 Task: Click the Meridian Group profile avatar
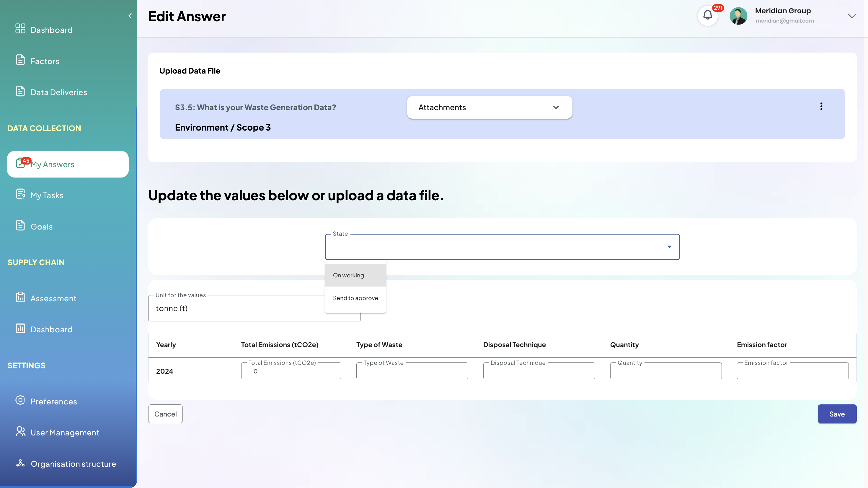click(738, 16)
